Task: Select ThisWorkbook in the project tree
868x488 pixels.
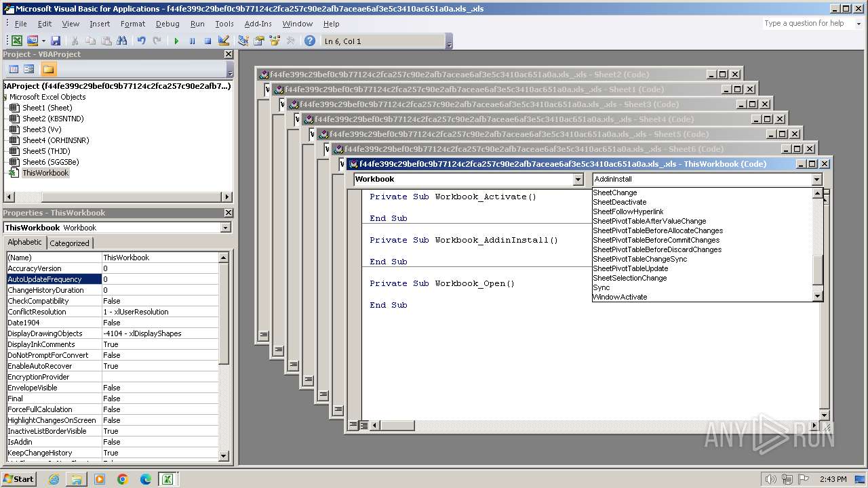Action: click(x=45, y=173)
